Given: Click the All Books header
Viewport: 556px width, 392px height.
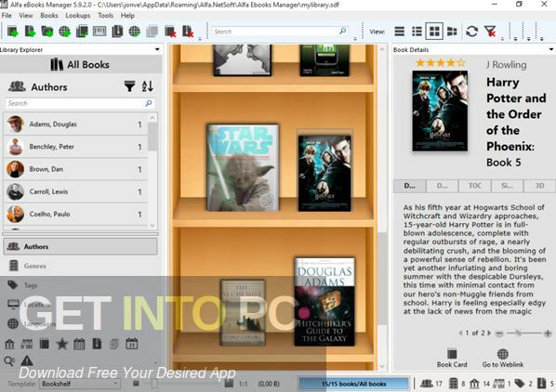Looking at the screenshot, I should click(x=81, y=64).
